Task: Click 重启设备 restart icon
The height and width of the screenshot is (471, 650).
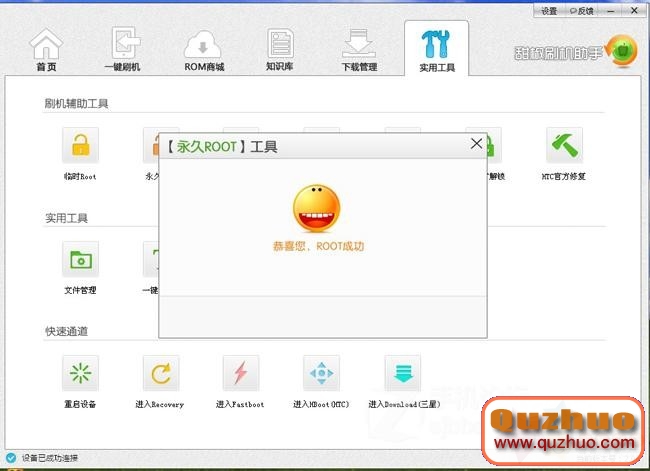Action: [x=80, y=373]
